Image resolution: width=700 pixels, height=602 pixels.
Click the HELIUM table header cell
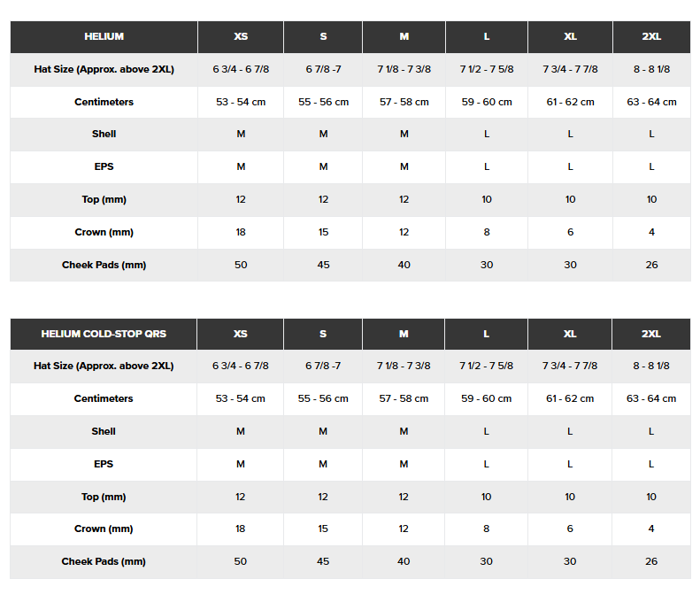[104, 36]
